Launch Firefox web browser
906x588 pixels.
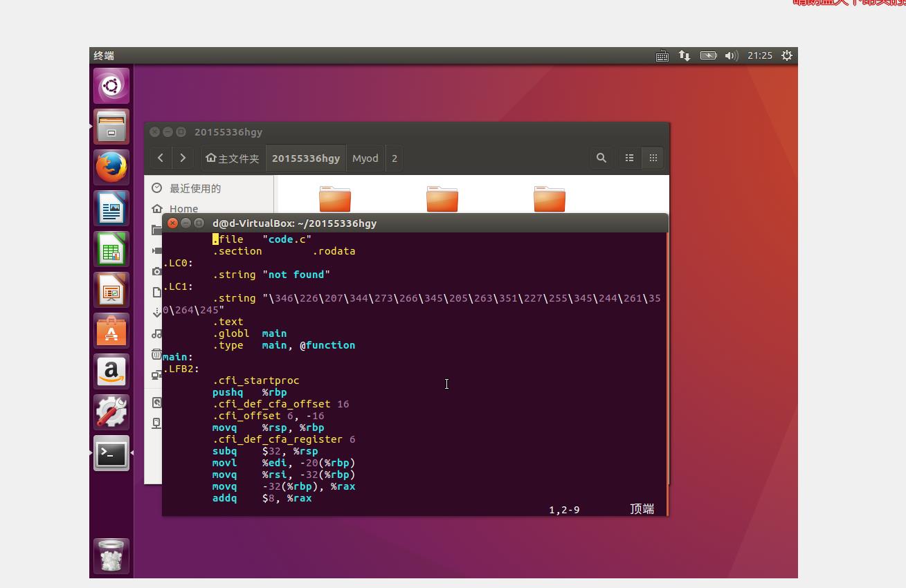tap(111, 167)
